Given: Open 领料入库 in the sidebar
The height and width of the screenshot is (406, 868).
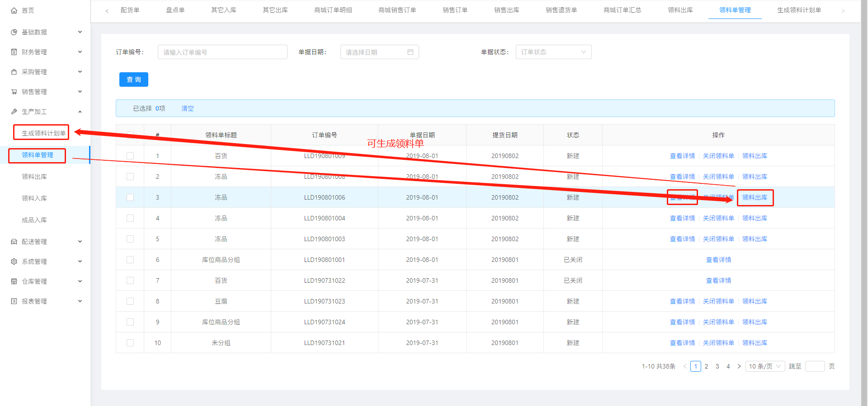Looking at the screenshot, I should tap(34, 198).
